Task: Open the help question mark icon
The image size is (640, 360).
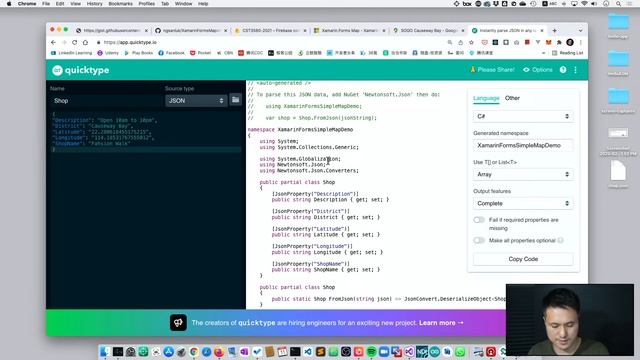Action: click(563, 70)
